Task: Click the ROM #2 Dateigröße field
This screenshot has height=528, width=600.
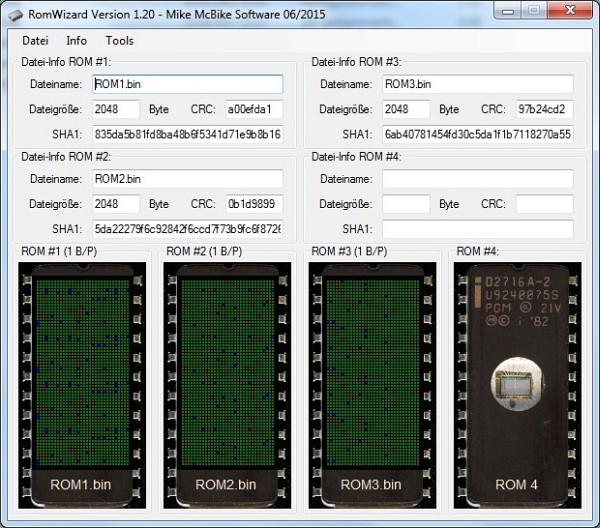Action: tap(116, 204)
